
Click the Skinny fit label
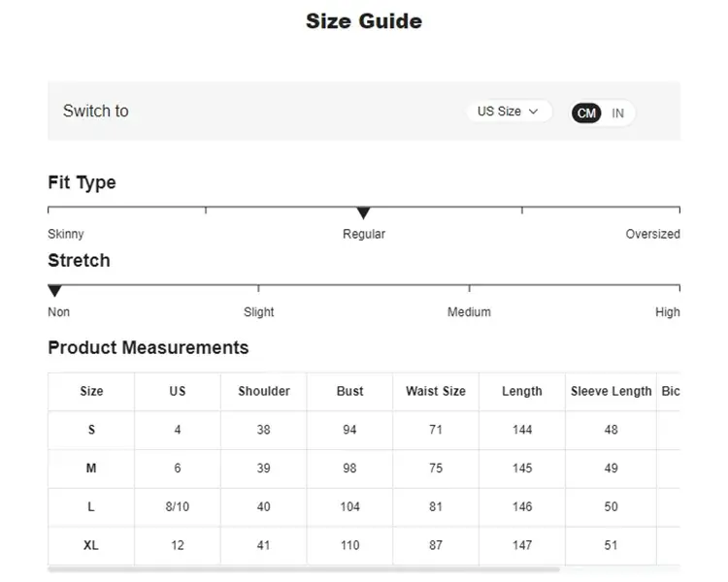pyautogui.click(x=66, y=234)
